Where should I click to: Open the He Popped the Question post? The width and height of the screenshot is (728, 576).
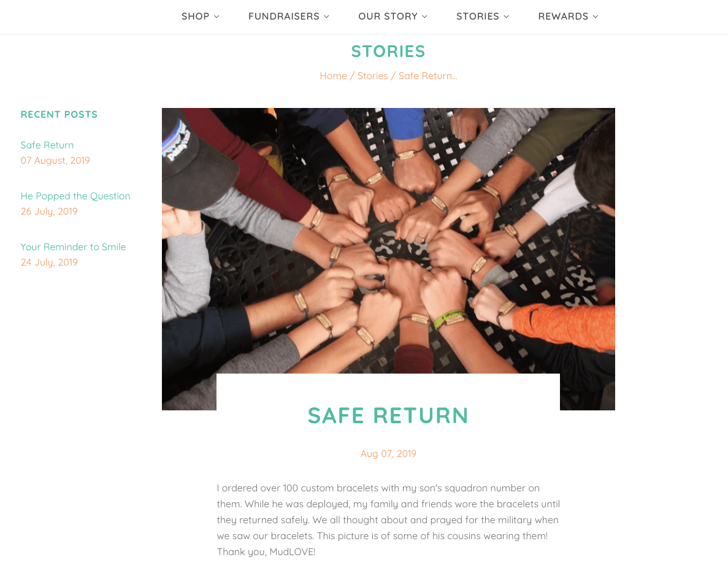pyautogui.click(x=75, y=196)
